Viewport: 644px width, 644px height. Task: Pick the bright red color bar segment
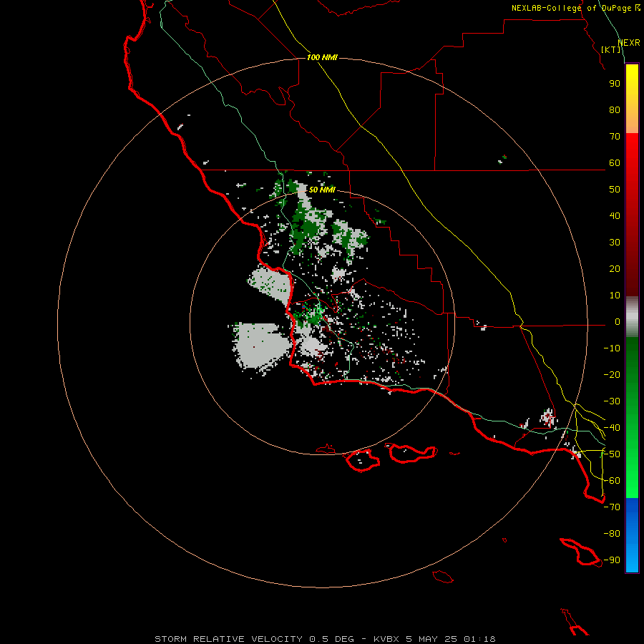632,158
